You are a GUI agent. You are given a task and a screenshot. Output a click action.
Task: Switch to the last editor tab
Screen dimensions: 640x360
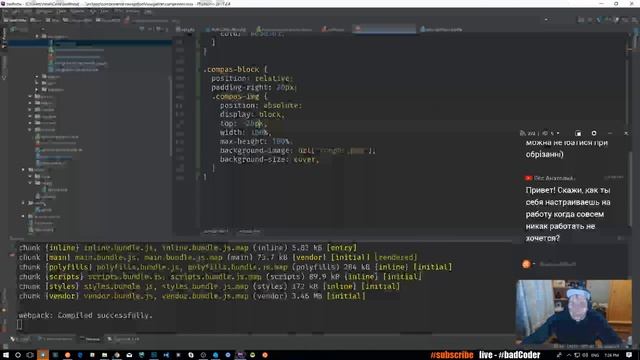441,29
